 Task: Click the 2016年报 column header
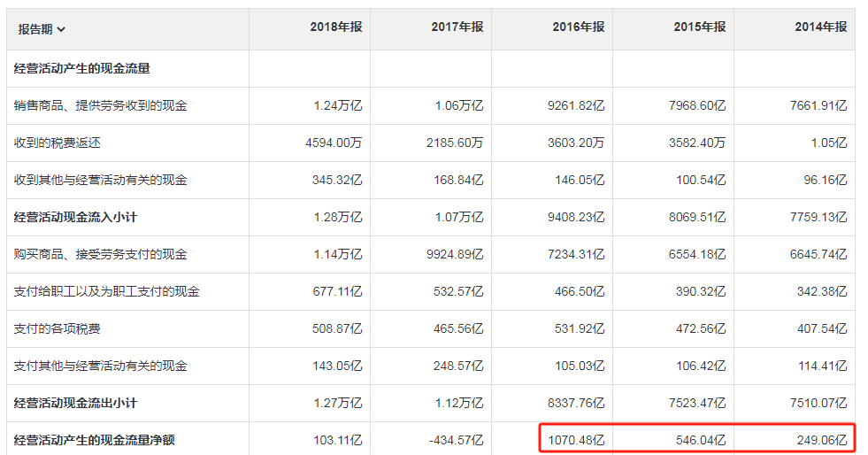(579, 27)
